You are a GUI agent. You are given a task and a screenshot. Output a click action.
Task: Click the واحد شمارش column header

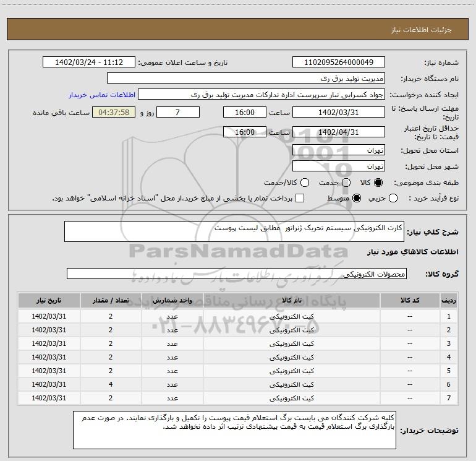[172, 300]
